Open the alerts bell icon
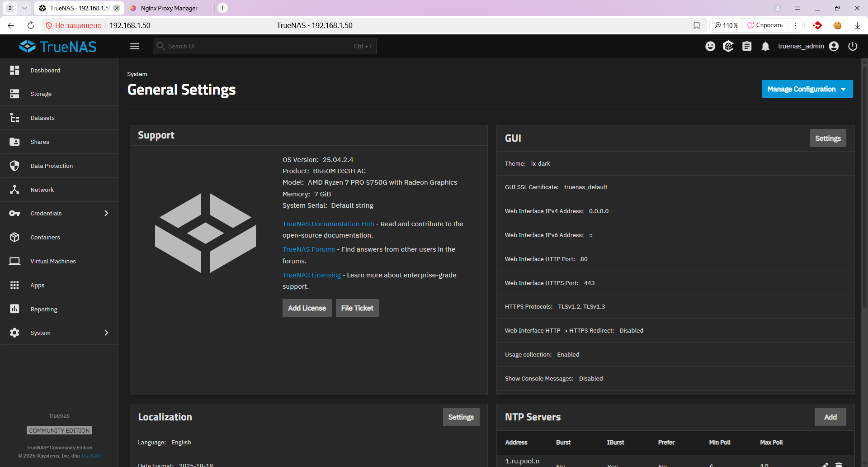 [x=765, y=46]
